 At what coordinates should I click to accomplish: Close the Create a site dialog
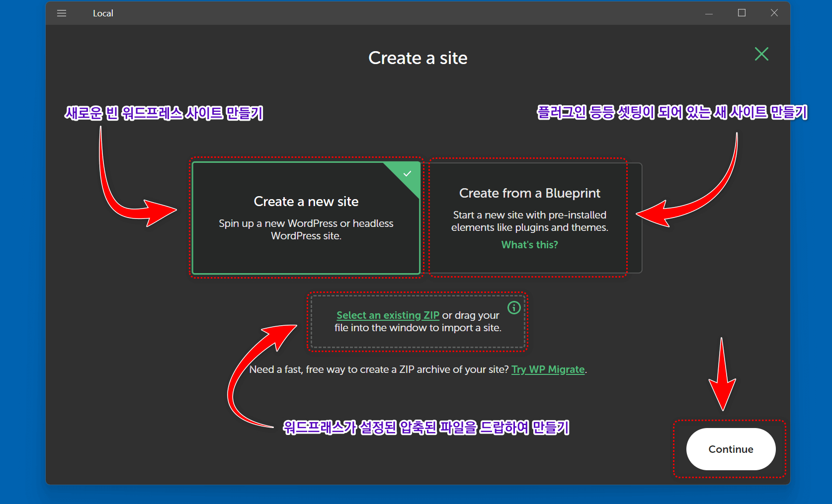[x=761, y=54]
